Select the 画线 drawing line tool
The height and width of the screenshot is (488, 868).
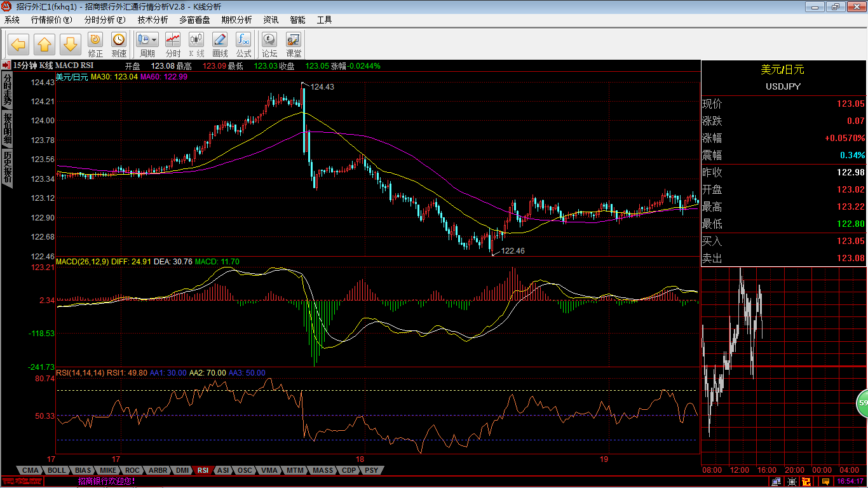point(220,44)
